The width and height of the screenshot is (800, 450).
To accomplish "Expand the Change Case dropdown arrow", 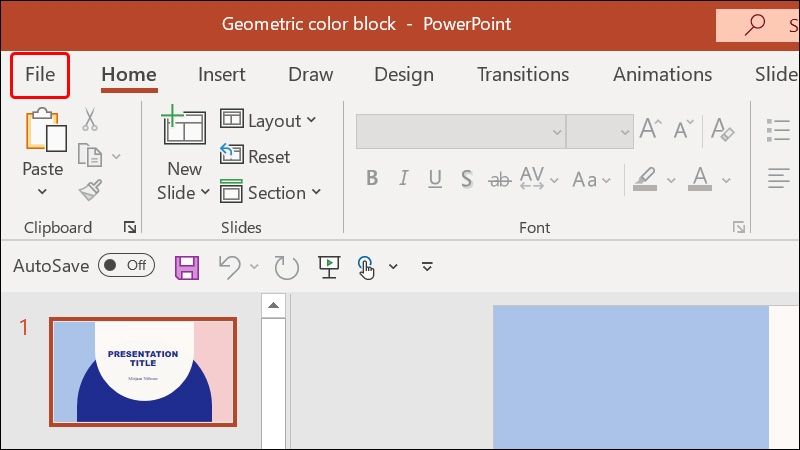I will click(x=606, y=180).
